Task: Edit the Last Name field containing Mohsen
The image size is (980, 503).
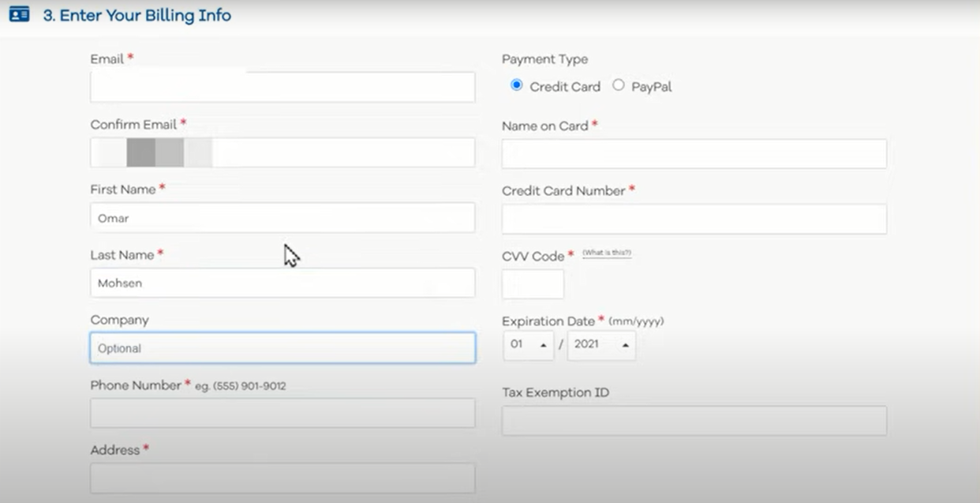Action: coord(282,283)
